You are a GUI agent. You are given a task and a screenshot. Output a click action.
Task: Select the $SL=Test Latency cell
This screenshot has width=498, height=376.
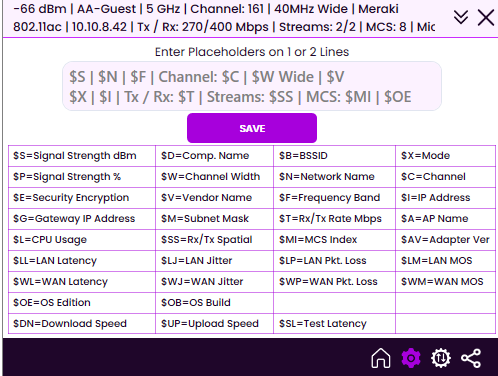[x=334, y=323]
